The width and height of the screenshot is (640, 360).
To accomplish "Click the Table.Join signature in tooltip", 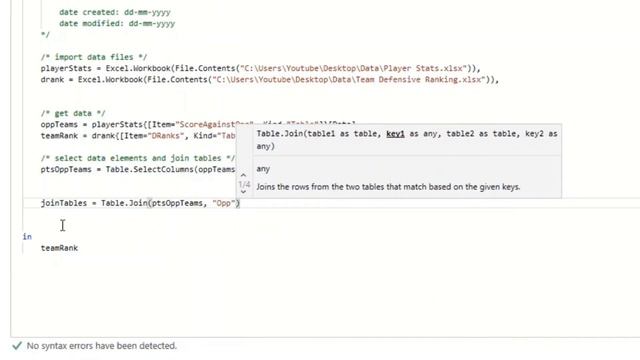I will coord(407,140).
